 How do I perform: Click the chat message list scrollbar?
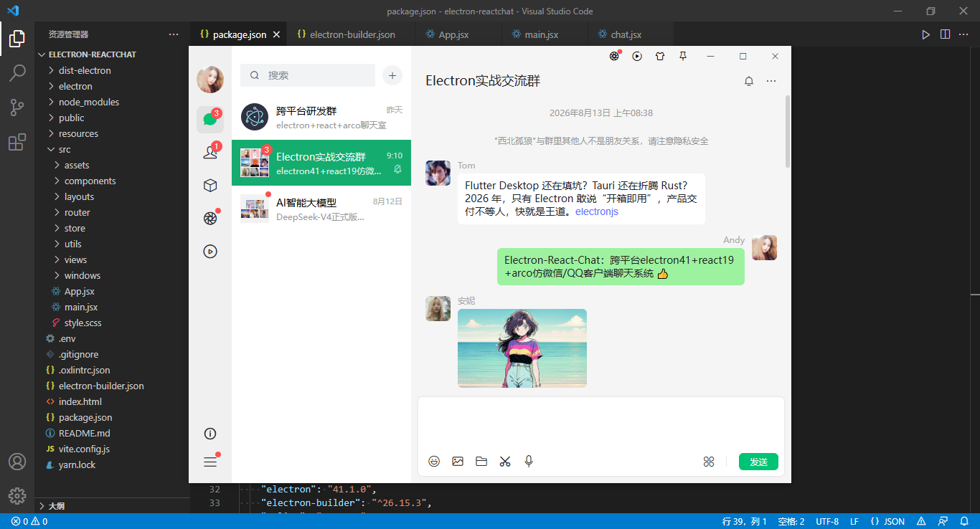(788, 131)
